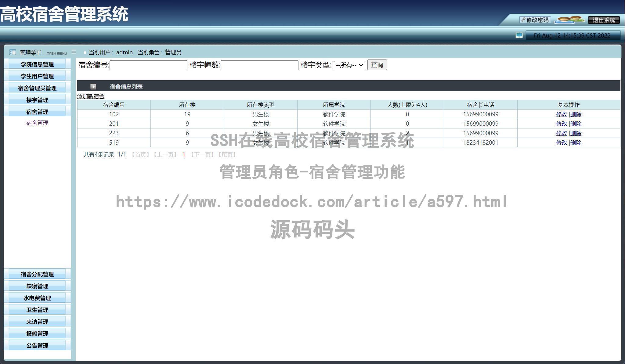
Task: Click 修改 link for dorm 102
Action: 562,114
